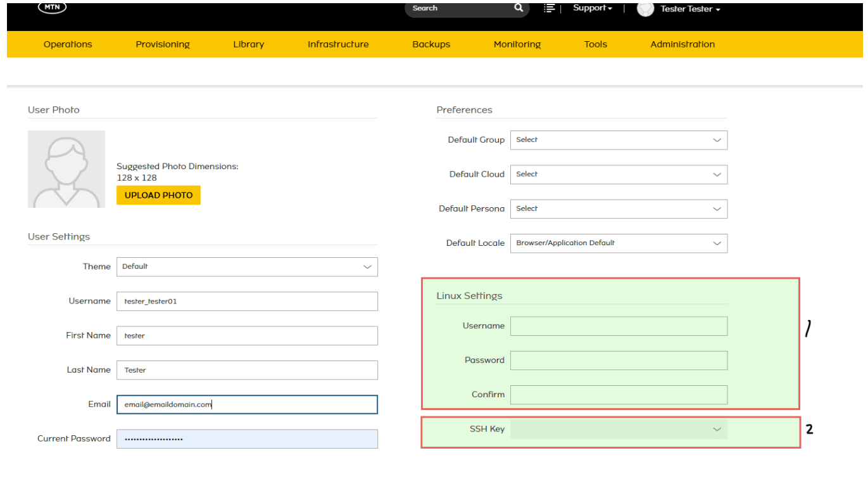Open the Provisioning menu
The image size is (868, 479).
(x=163, y=44)
